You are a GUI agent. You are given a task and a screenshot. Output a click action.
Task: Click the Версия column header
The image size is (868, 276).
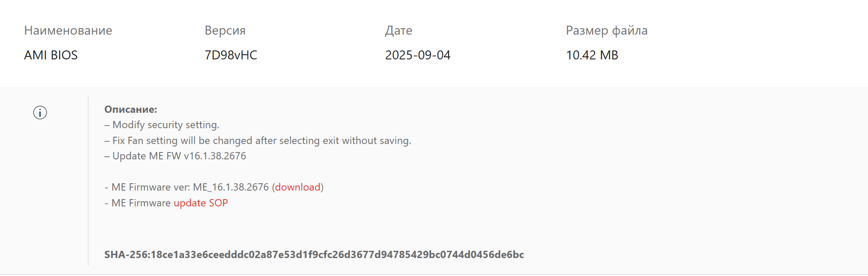click(x=225, y=30)
